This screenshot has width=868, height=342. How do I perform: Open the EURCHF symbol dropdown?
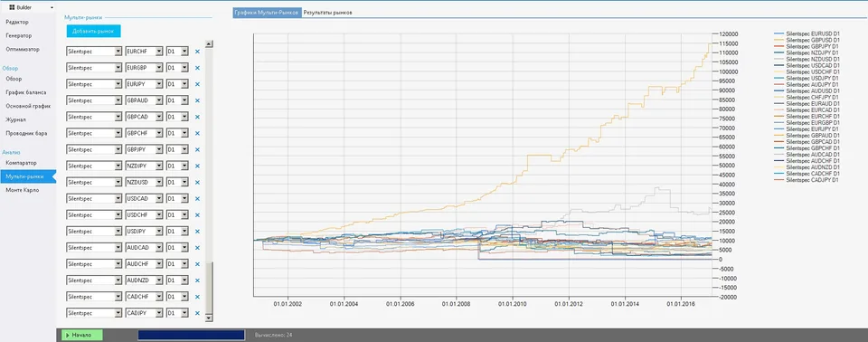click(x=159, y=52)
